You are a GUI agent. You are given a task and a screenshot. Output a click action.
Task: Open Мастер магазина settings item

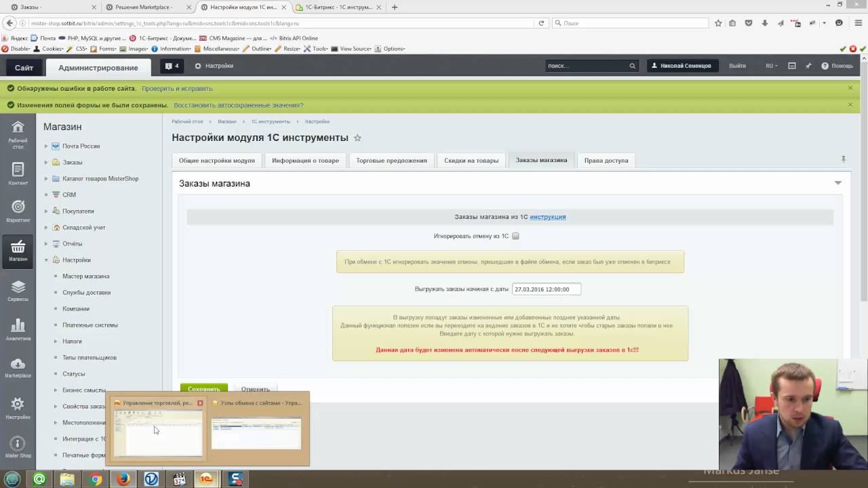[x=86, y=276]
